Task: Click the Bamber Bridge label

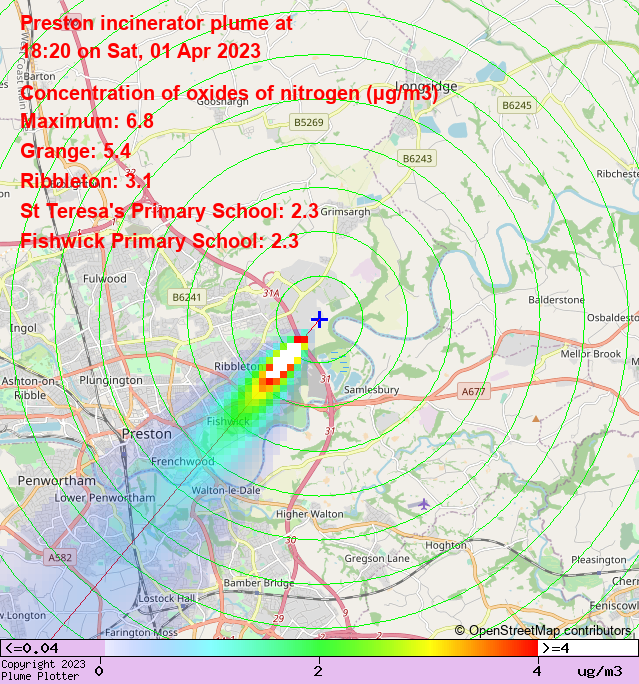Action: click(x=259, y=583)
